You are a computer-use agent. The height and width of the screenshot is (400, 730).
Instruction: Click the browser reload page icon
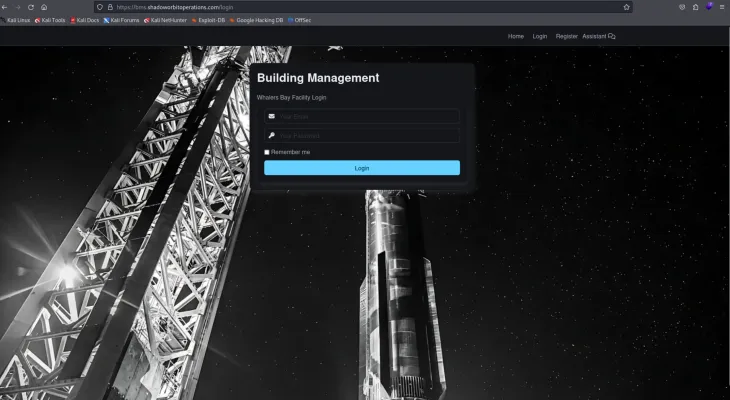pos(31,7)
